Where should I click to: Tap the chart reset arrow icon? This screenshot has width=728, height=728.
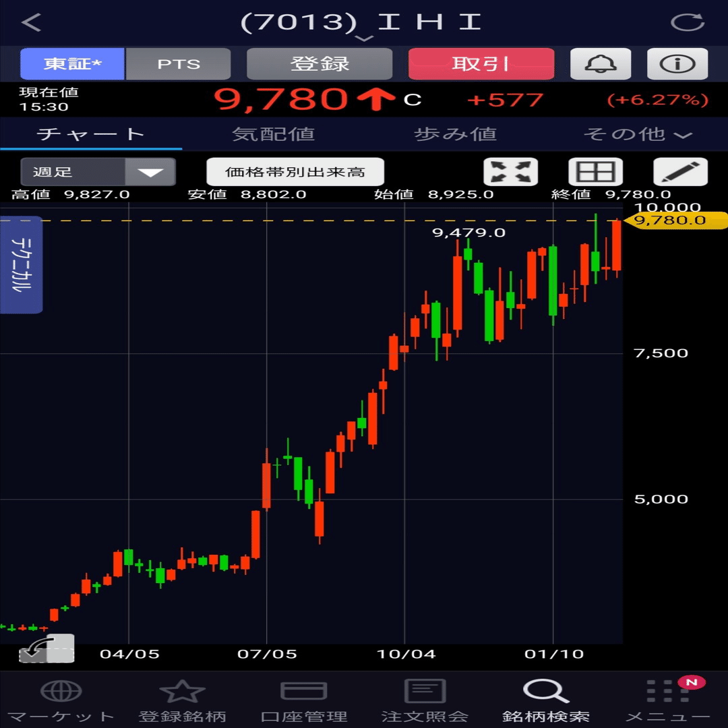47,648
